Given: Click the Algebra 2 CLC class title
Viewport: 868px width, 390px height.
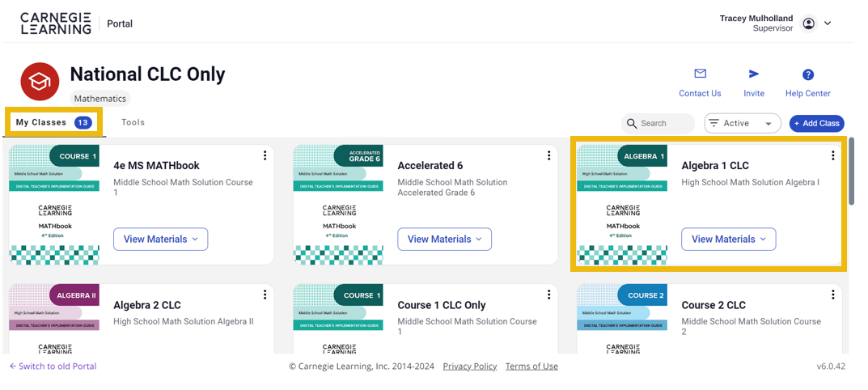Looking at the screenshot, I should pos(147,305).
